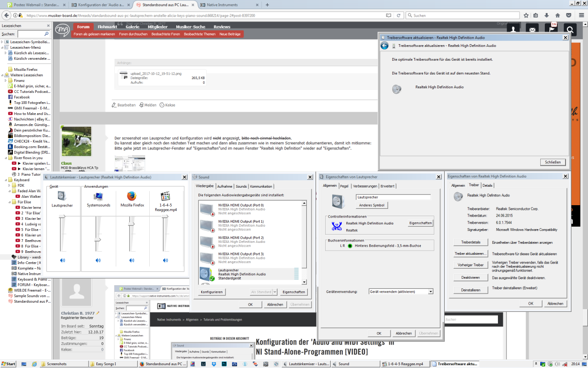Open upload_2017-10-12_19-51-12.png attachment
588x368 pixels.
pyautogui.click(x=156, y=73)
